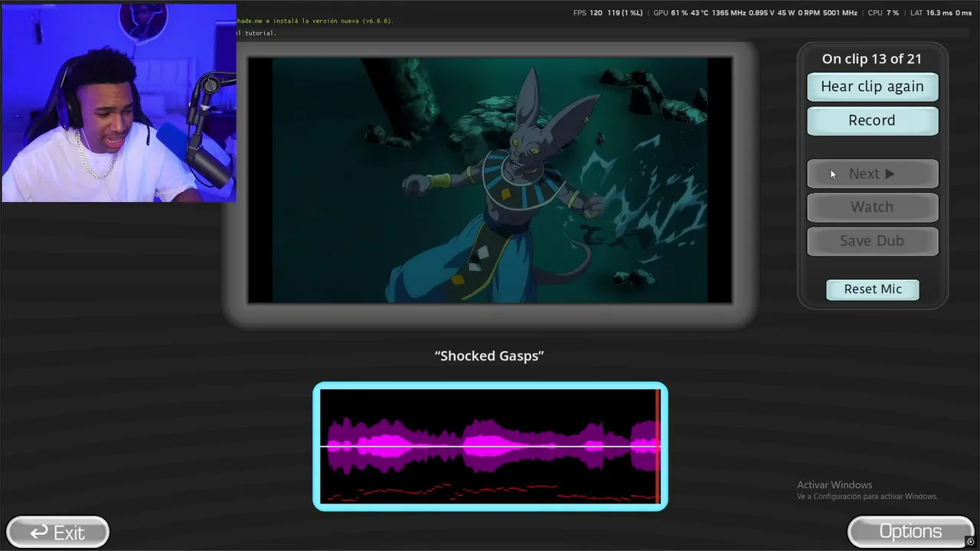Open the Options menu
The height and width of the screenshot is (551, 980).
[x=910, y=531]
